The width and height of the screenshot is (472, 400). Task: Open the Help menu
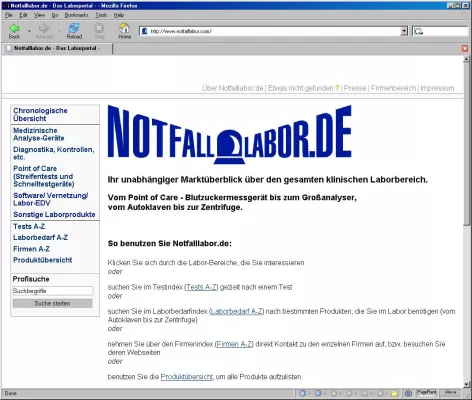point(119,15)
